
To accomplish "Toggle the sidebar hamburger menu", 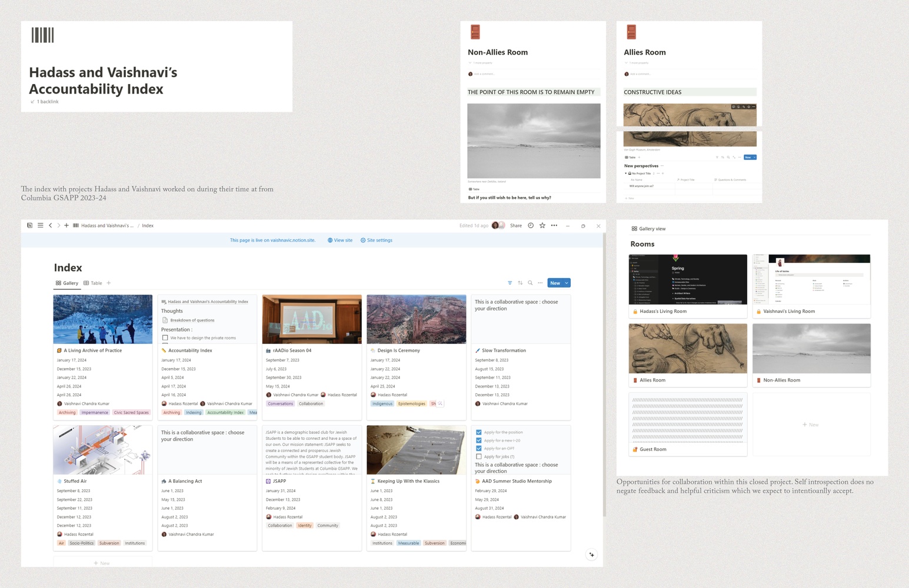I will [x=41, y=225].
